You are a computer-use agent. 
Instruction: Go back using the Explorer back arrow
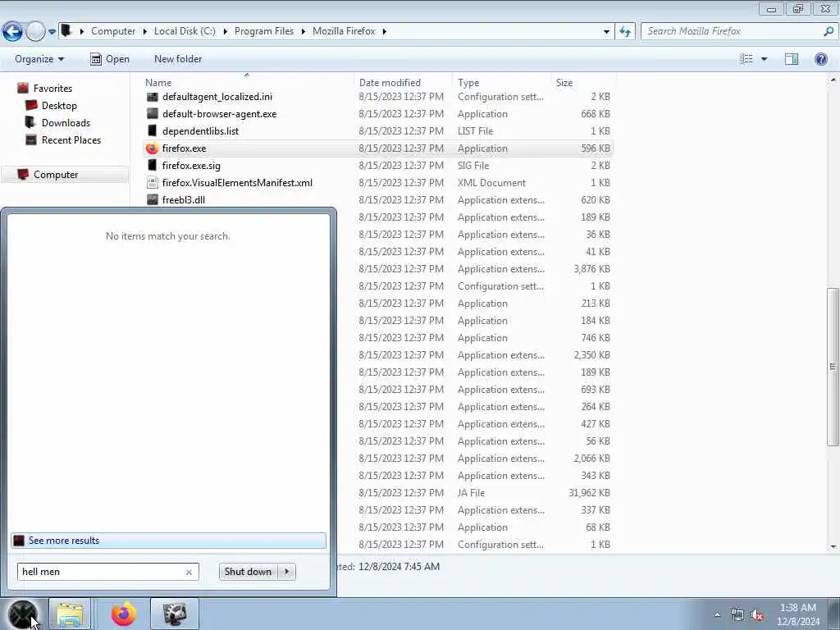pyautogui.click(x=12, y=32)
